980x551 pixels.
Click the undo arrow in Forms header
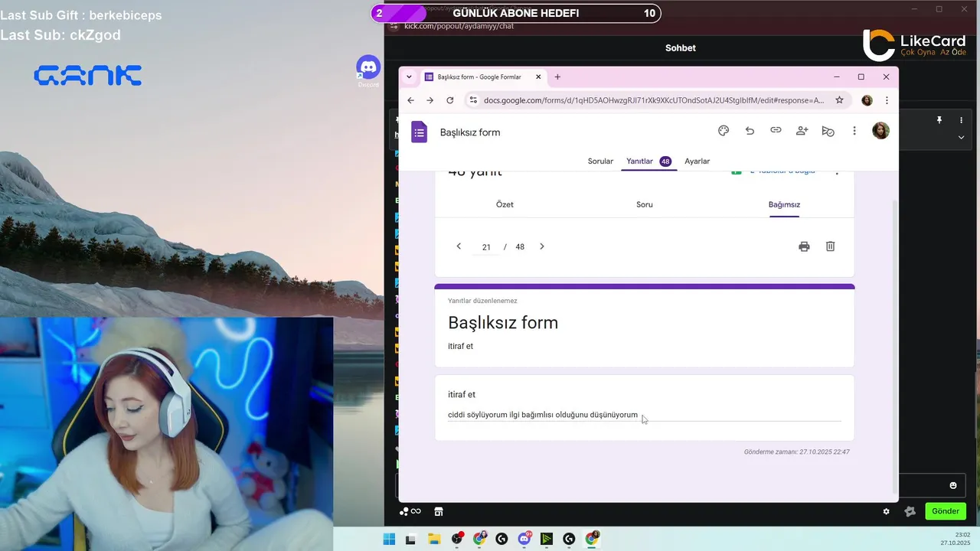tap(750, 131)
